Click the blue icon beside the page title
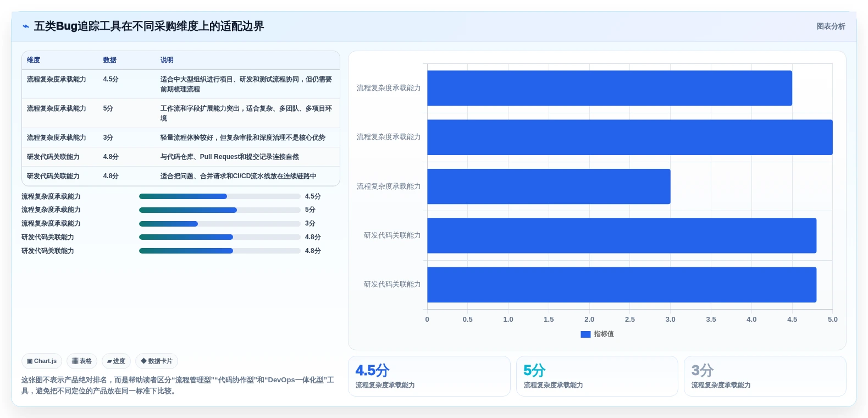 [25, 26]
